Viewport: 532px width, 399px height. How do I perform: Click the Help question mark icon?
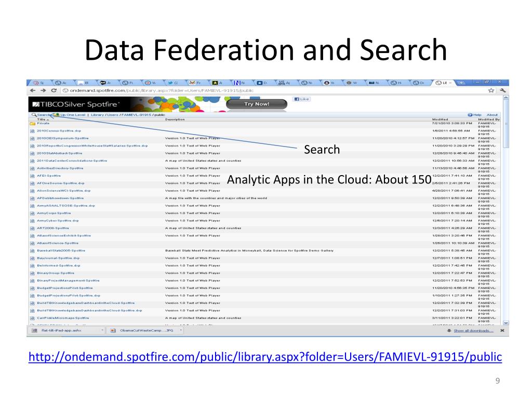(x=470, y=115)
